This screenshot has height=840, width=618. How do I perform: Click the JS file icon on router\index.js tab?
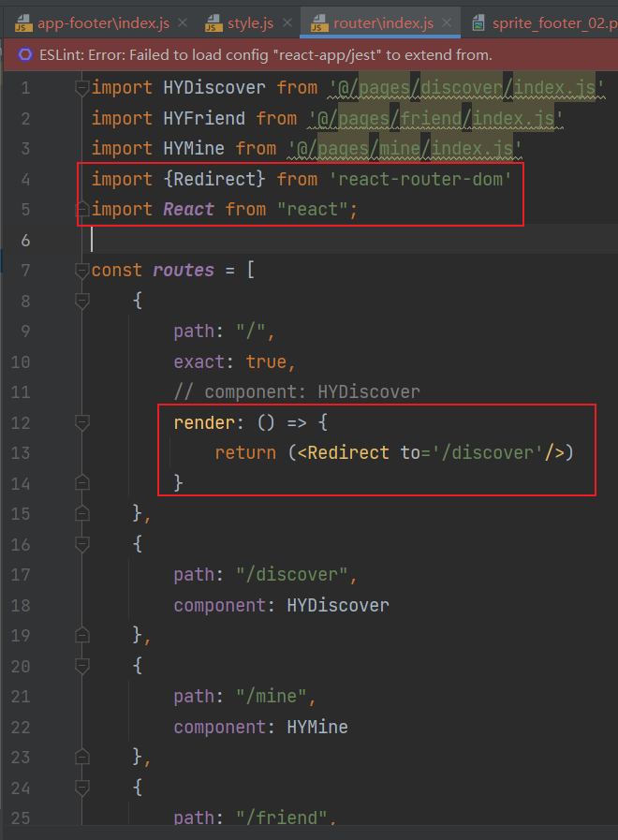tap(319, 23)
